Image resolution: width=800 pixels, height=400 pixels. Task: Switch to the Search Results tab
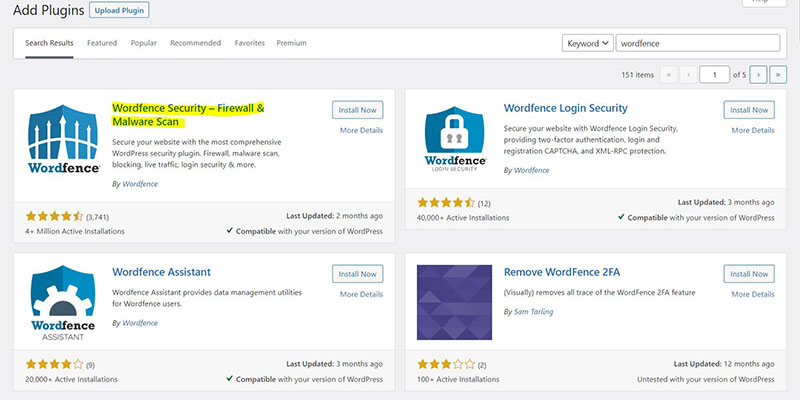(49, 43)
